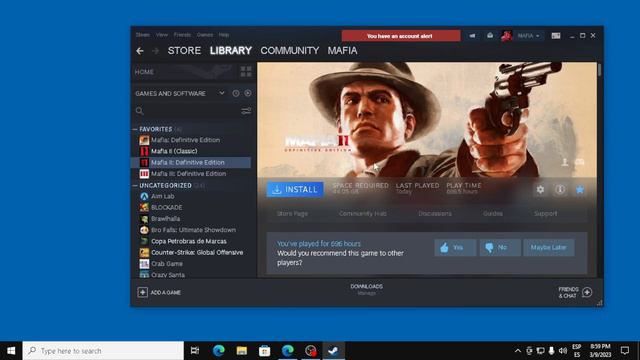Open the Games menu

click(204, 35)
